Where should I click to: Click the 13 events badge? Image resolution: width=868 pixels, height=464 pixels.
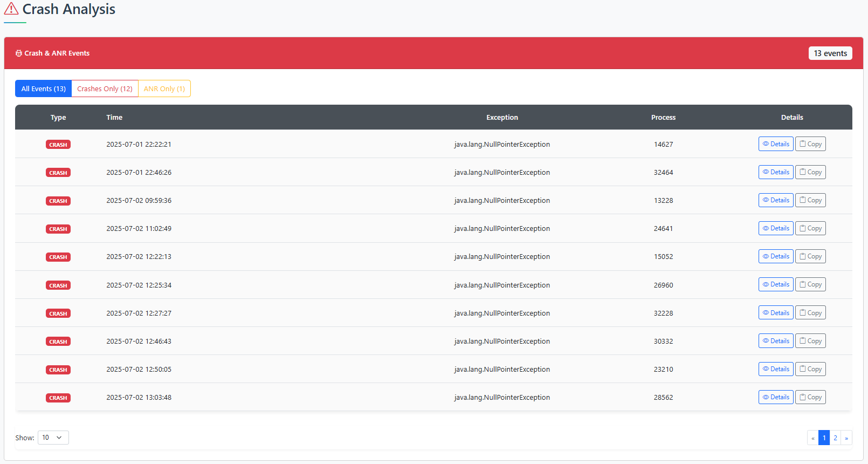(830, 53)
